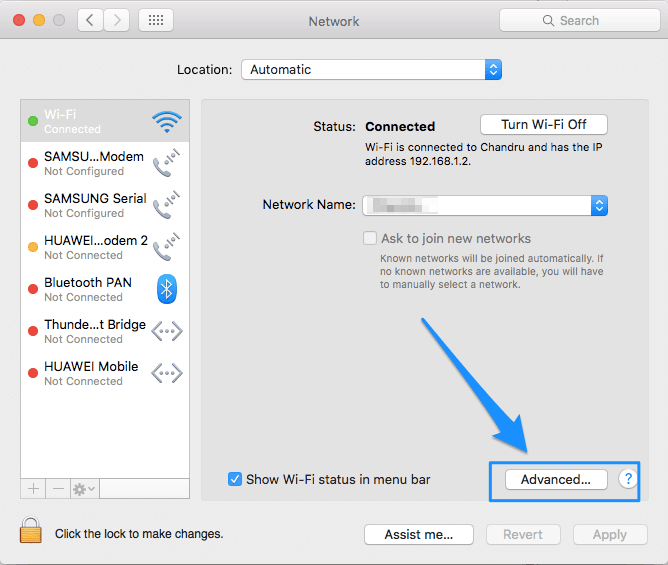This screenshot has width=668, height=565.
Task: Click the IP address 192.168.1.2 text
Action: pyautogui.click(x=439, y=161)
